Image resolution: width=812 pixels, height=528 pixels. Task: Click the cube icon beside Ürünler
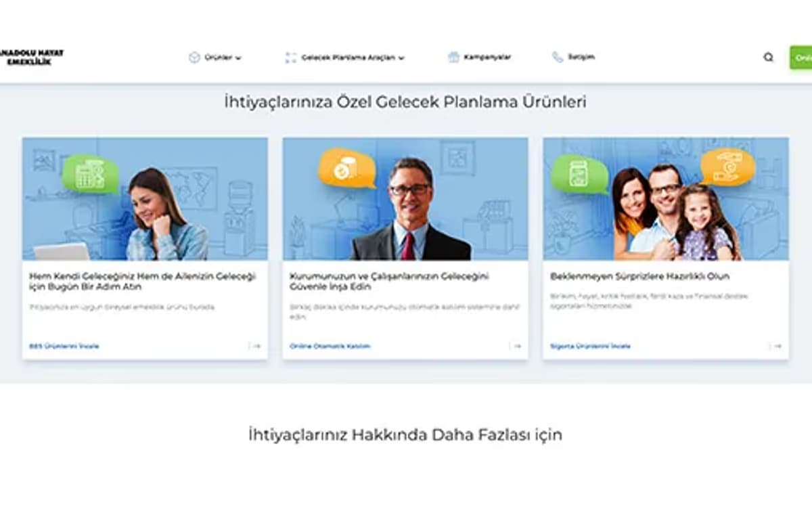point(194,58)
